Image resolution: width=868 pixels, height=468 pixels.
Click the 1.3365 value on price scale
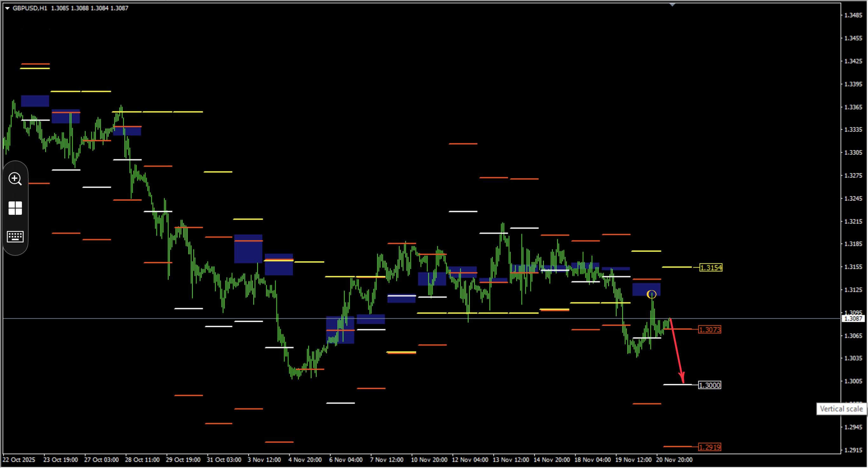pos(853,107)
